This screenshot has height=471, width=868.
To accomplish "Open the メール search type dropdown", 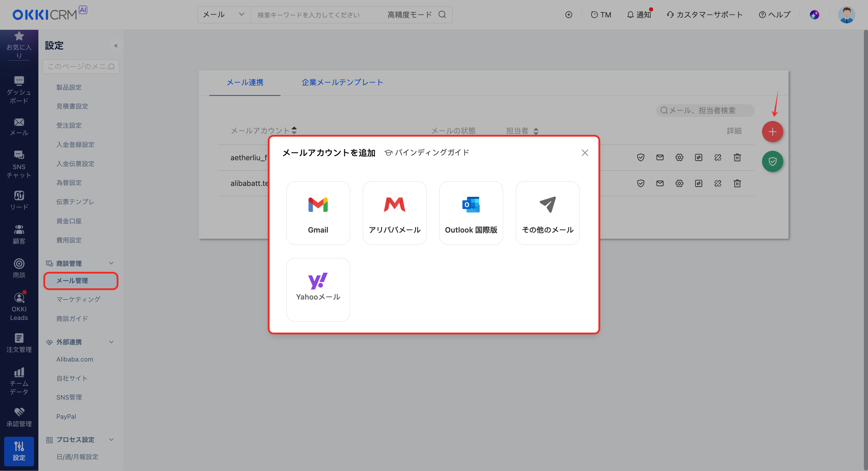I will point(224,15).
